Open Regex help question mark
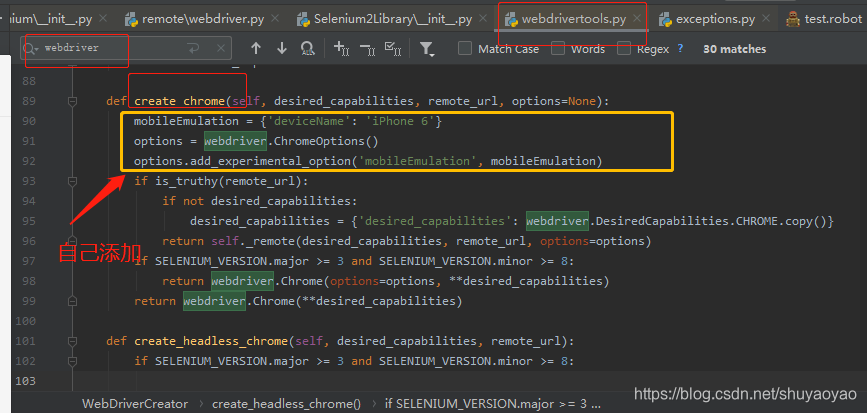 [680, 48]
